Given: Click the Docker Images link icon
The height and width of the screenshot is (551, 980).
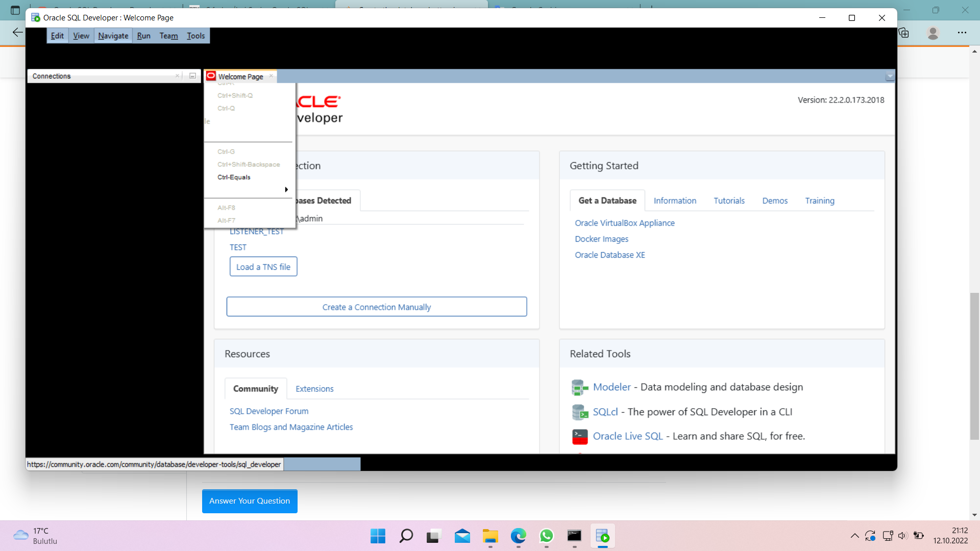Looking at the screenshot, I should tap(601, 238).
